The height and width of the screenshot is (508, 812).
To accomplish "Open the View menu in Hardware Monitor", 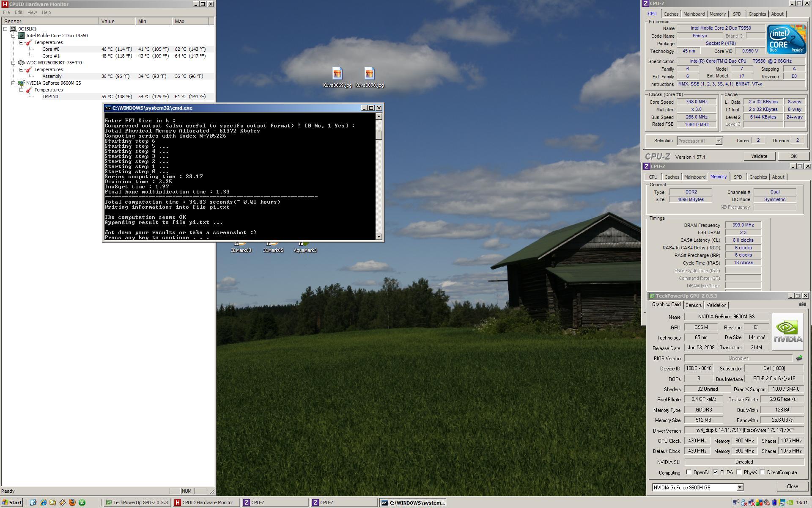I will tap(32, 12).
